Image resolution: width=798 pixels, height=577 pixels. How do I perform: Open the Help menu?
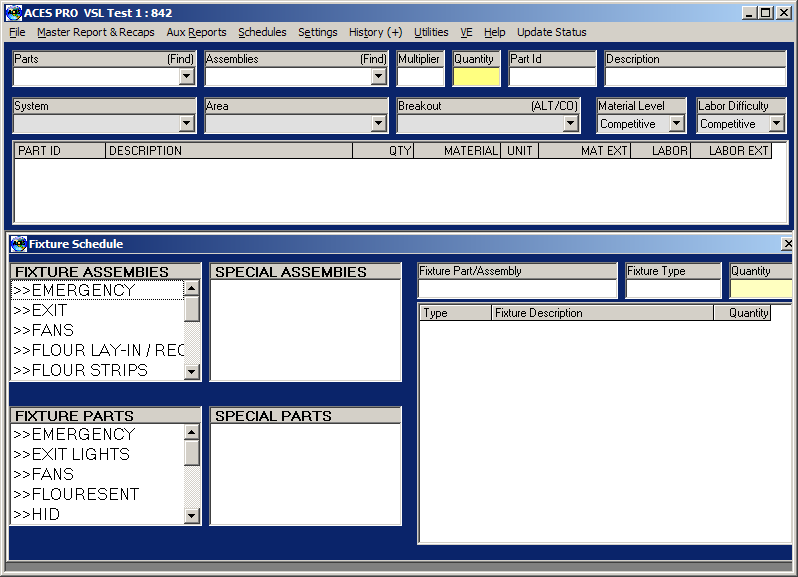tap(494, 32)
